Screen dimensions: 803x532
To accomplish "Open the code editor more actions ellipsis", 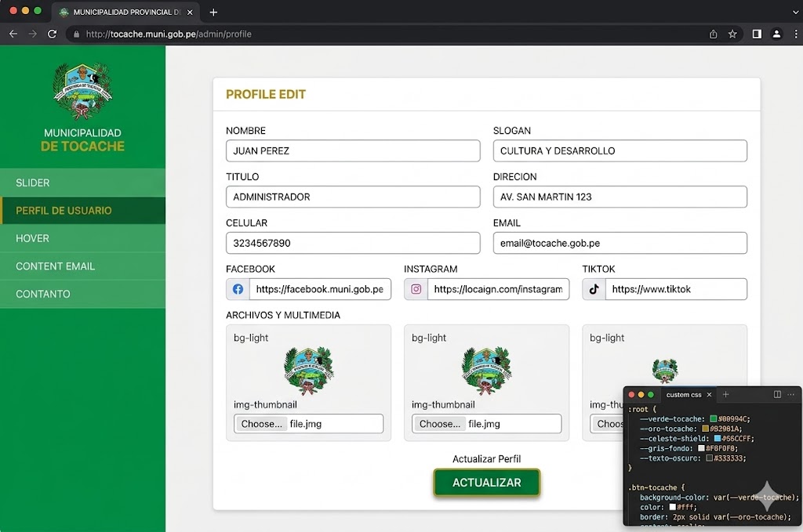I will [x=790, y=394].
